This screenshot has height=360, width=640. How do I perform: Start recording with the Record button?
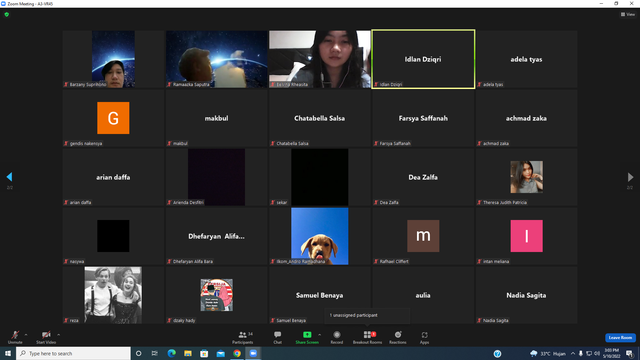click(x=337, y=337)
